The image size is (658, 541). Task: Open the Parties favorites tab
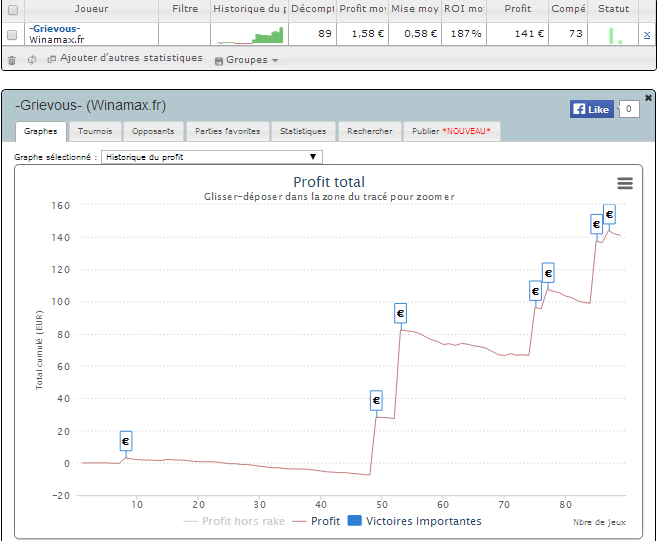coord(228,131)
